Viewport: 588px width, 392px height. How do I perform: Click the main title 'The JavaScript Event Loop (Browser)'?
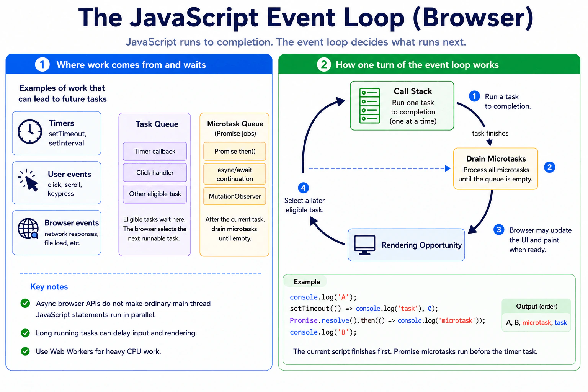click(x=306, y=18)
